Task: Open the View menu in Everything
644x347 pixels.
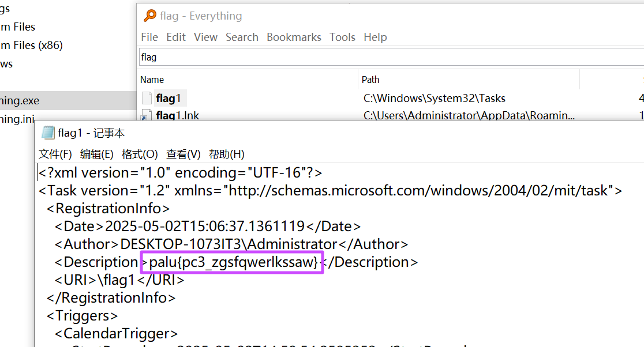Action: click(x=205, y=37)
